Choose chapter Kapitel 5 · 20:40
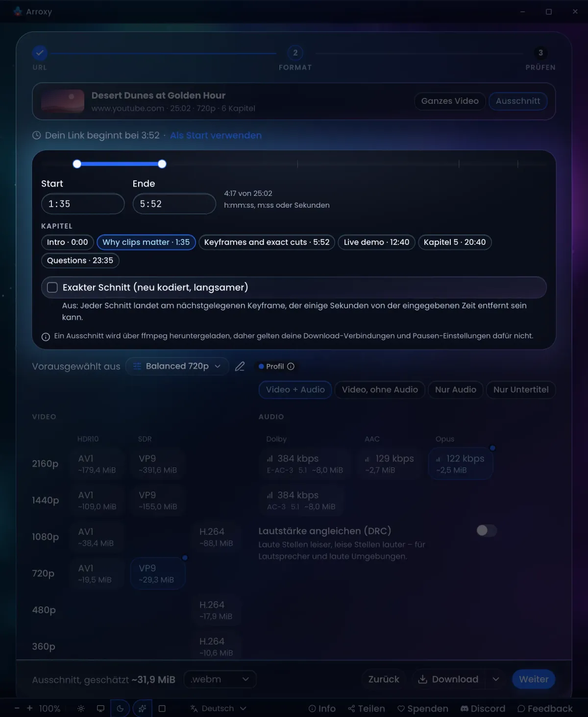Image resolution: width=588 pixels, height=717 pixels. click(x=455, y=242)
